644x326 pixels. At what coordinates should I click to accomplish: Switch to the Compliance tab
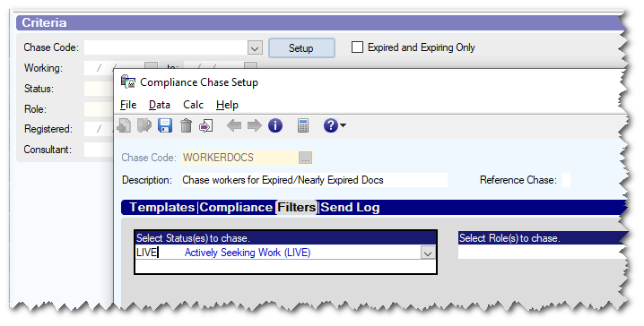click(236, 208)
